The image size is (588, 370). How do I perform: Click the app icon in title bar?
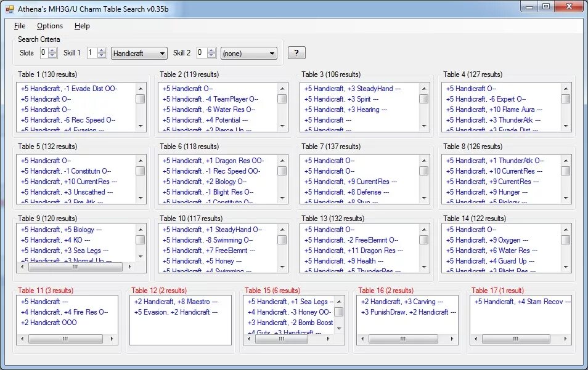click(9, 9)
